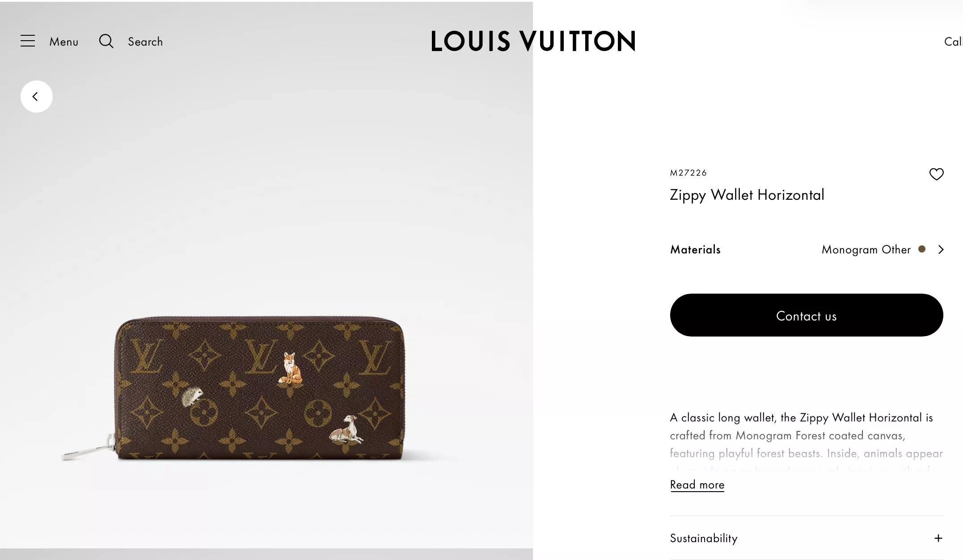Click the magnifying glass search icon

tap(106, 41)
